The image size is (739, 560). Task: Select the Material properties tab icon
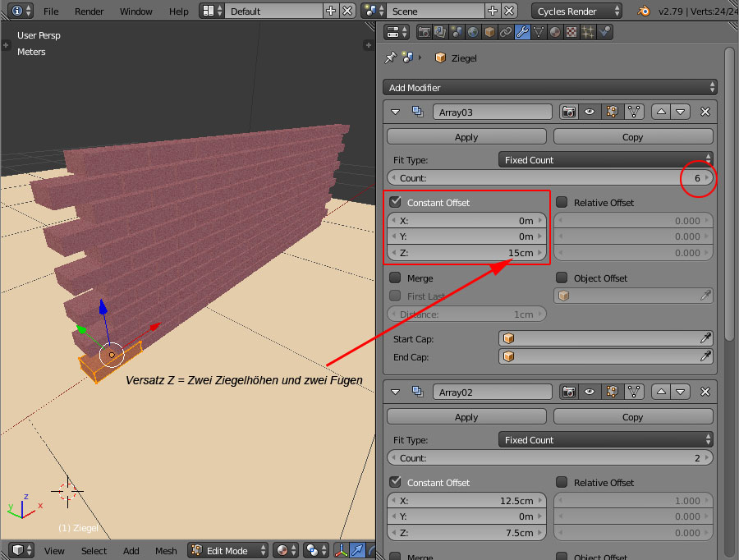(x=555, y=33)
